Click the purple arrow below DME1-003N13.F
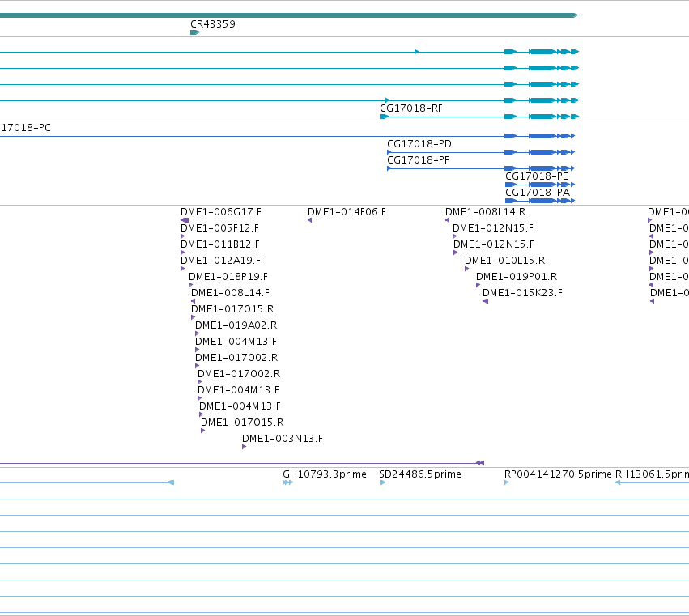The height and width of the screenshot is (616, 689). (244, 448)
